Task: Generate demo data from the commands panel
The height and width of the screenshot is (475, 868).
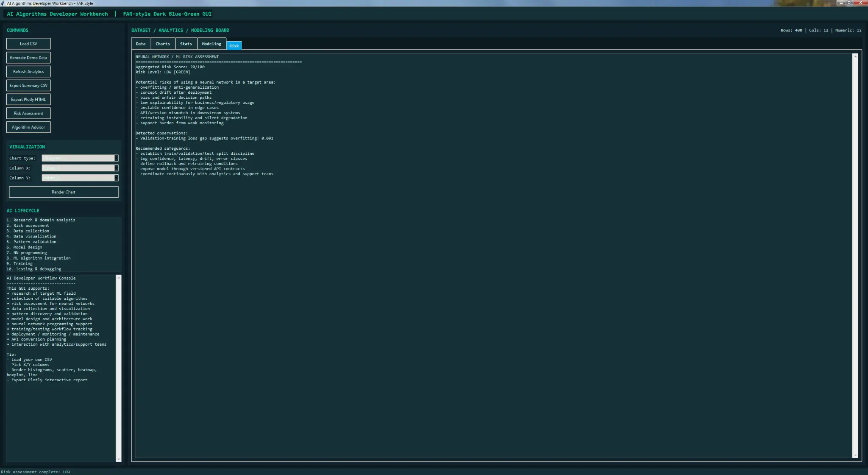Action: (28, 58)
